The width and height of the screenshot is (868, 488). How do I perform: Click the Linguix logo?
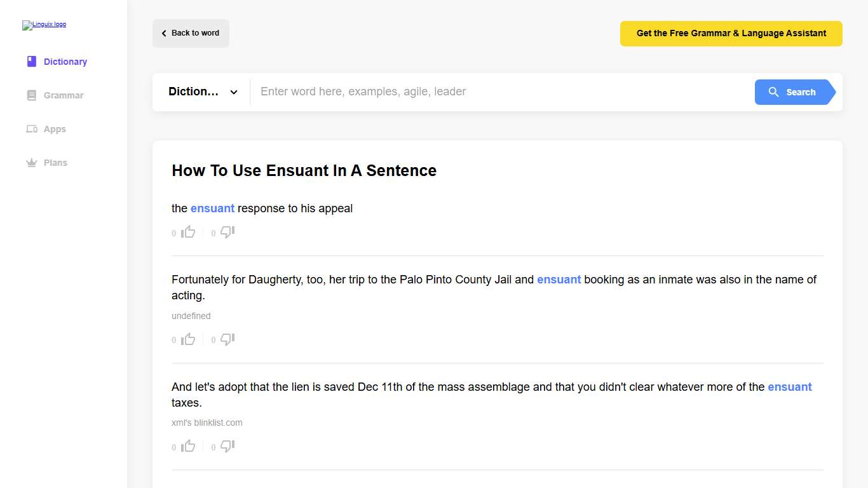point(44,25)
